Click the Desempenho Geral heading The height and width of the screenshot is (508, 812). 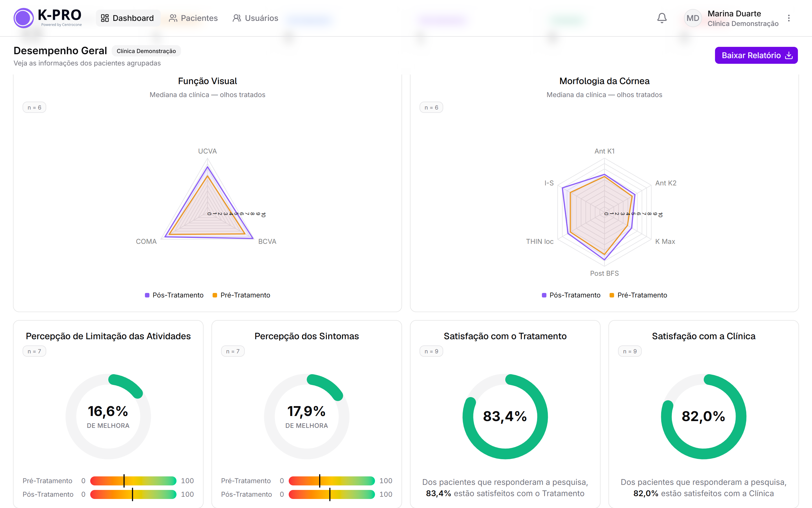coord(60,51)
